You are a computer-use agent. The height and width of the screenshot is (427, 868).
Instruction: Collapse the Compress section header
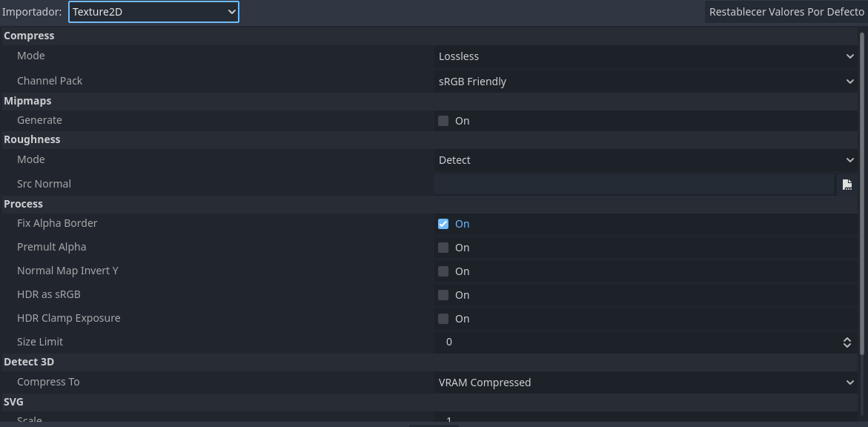coord(430,36)
